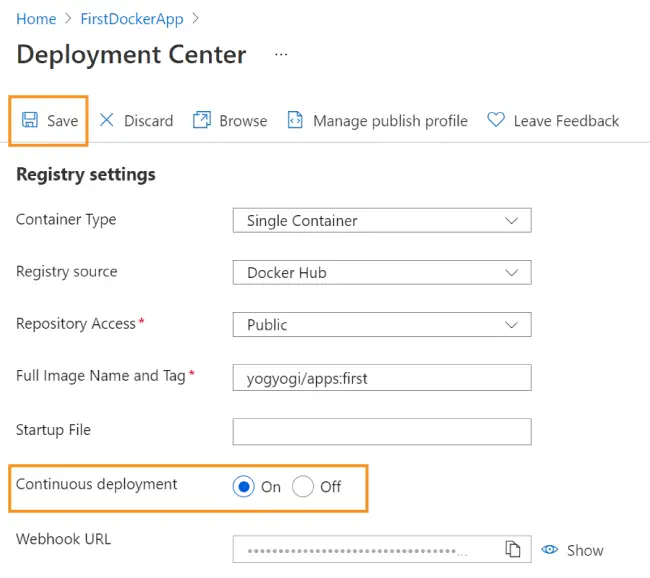This screenshot has width=650, height=578.
Task: Click the Save floppy disk icon
Action: coord(30,120)
